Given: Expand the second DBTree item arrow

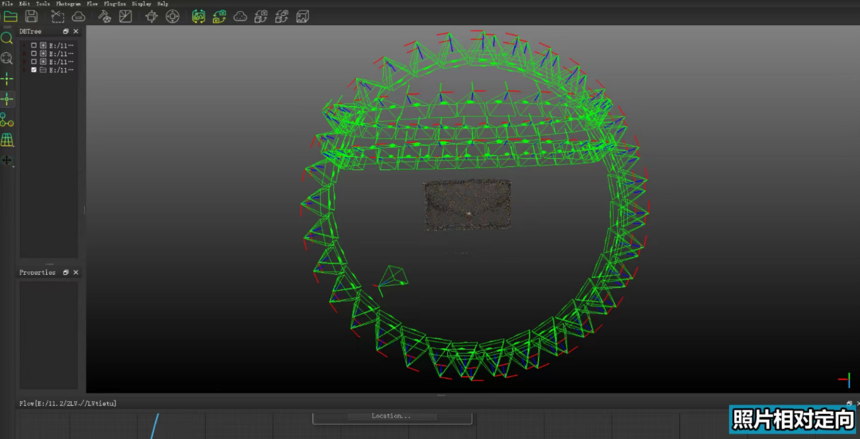Looking at the screenshot, I should pyautogui.click(x=24, y=54).
